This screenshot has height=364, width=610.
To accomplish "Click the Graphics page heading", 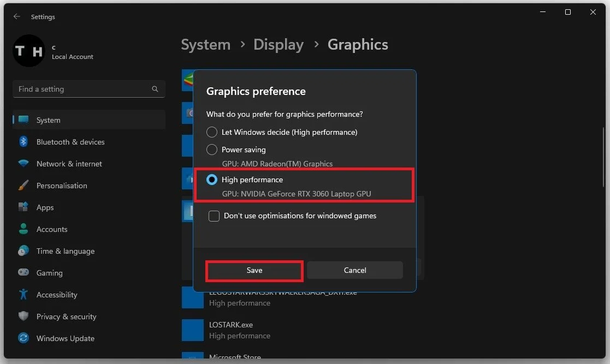I will pos(358,45).
